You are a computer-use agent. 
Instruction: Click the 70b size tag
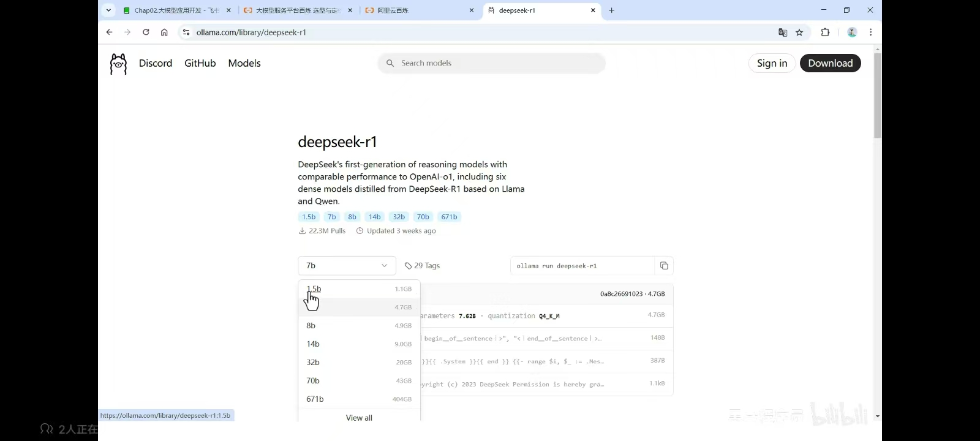coord(423,217)
